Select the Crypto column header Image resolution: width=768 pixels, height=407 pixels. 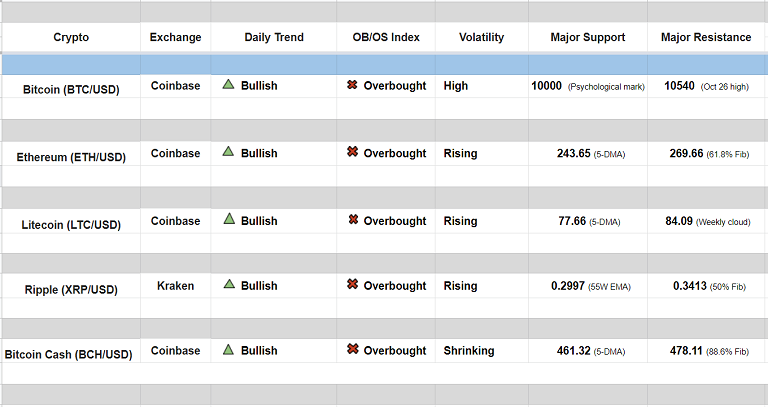pos(71,38)
